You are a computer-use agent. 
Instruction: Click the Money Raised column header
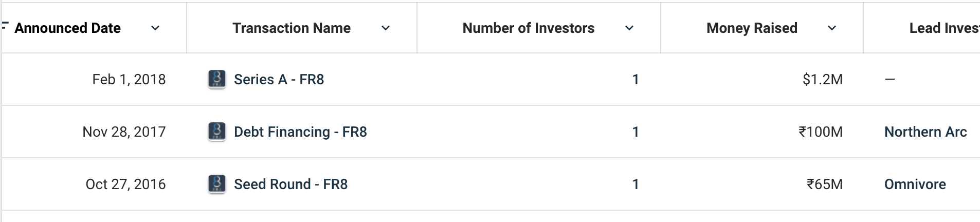click(752, 28)
